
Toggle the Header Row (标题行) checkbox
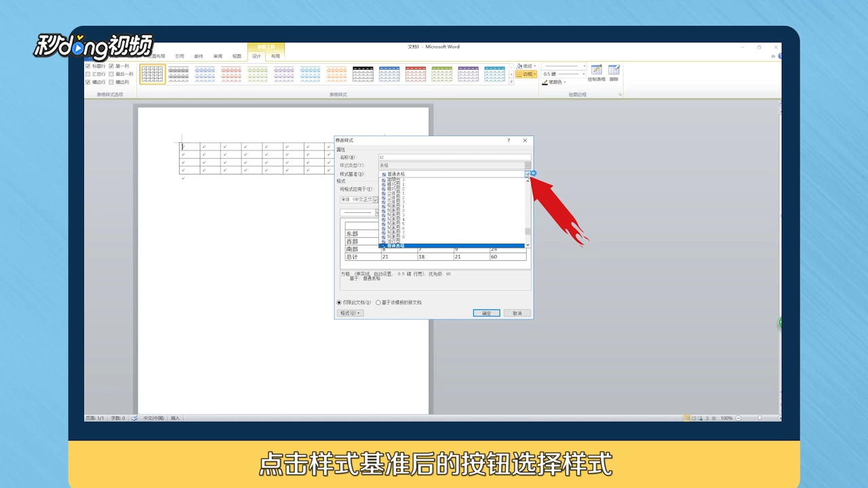[x=88, y=66]
